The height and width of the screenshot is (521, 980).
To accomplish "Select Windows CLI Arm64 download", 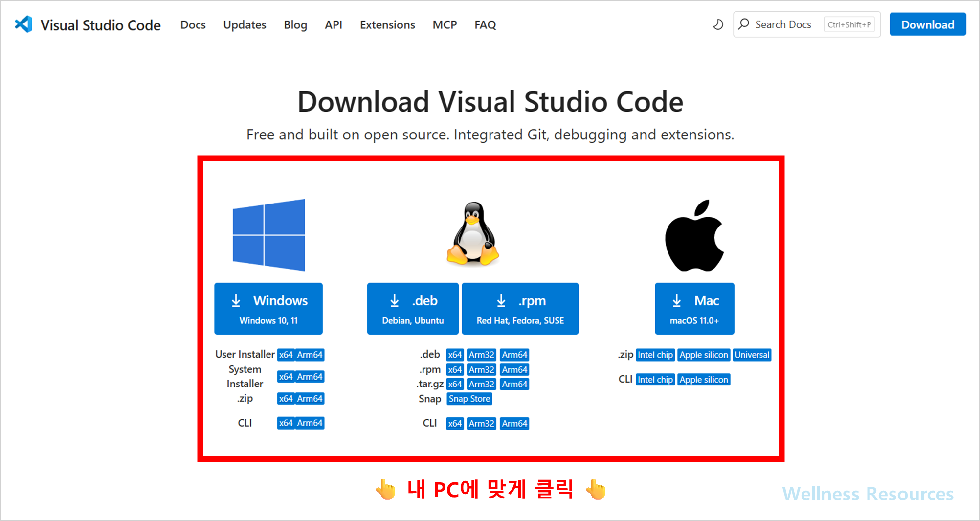I will coord(310,423).
